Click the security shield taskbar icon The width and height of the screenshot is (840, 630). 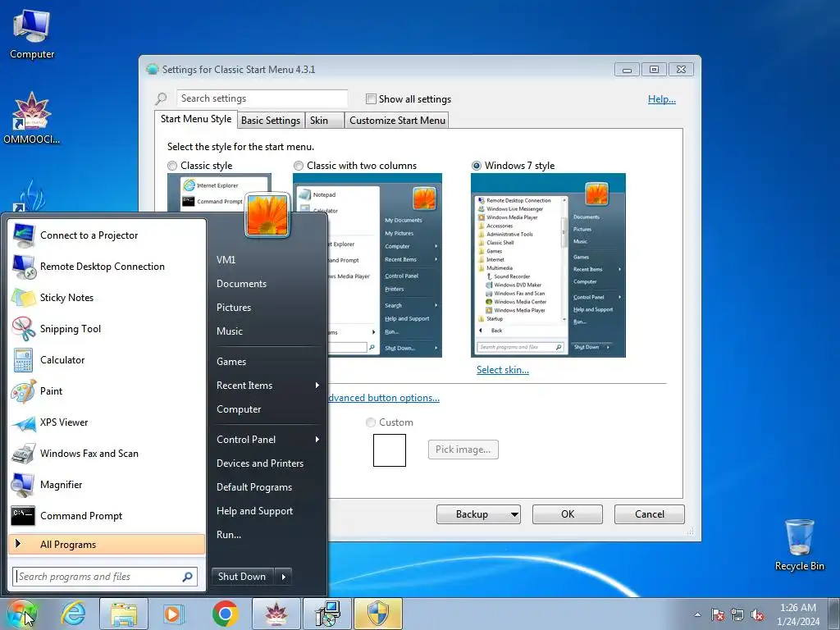point(377,614)
